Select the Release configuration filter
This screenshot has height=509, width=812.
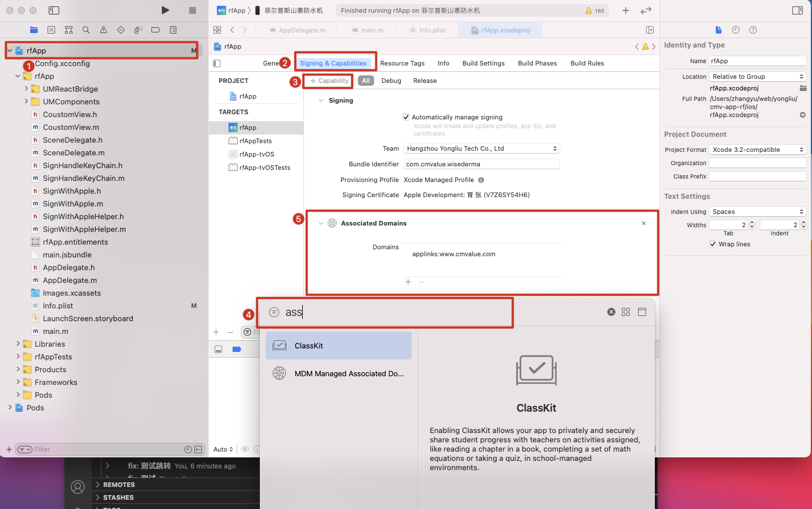click(x=425, y=81)
